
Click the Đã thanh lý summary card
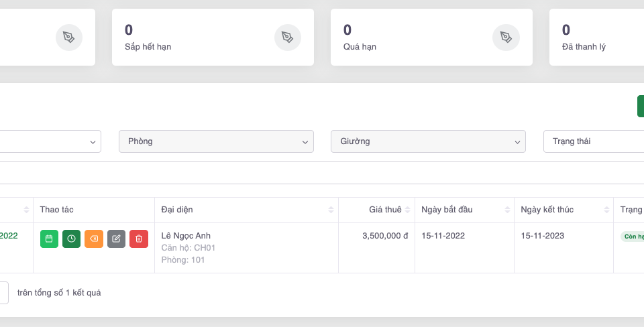[596, 37]
